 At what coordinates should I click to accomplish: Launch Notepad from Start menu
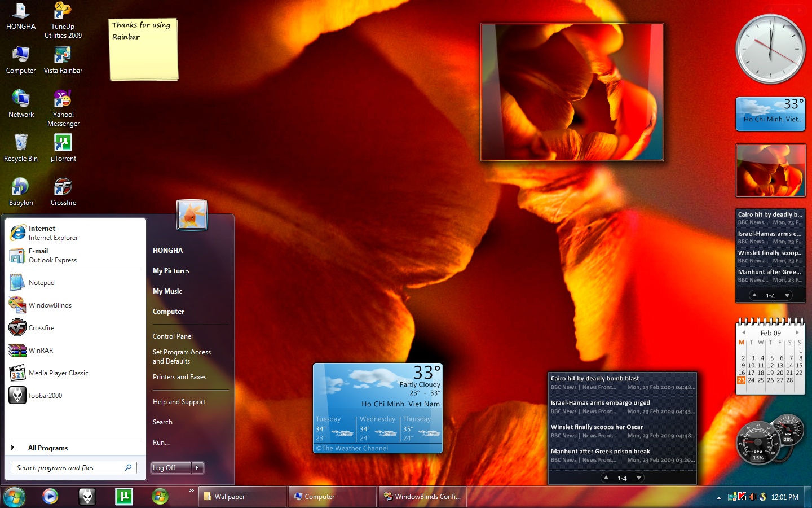pos(76,282)
